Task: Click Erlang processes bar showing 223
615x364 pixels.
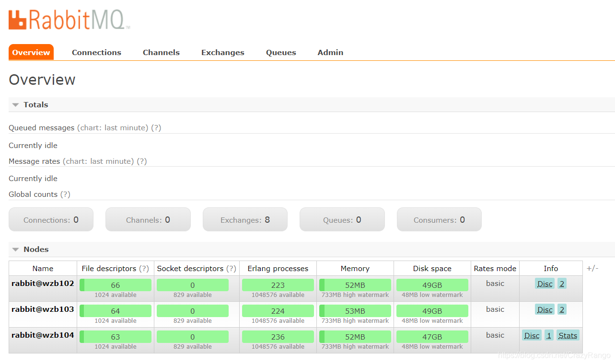Action: click(278, 285)
